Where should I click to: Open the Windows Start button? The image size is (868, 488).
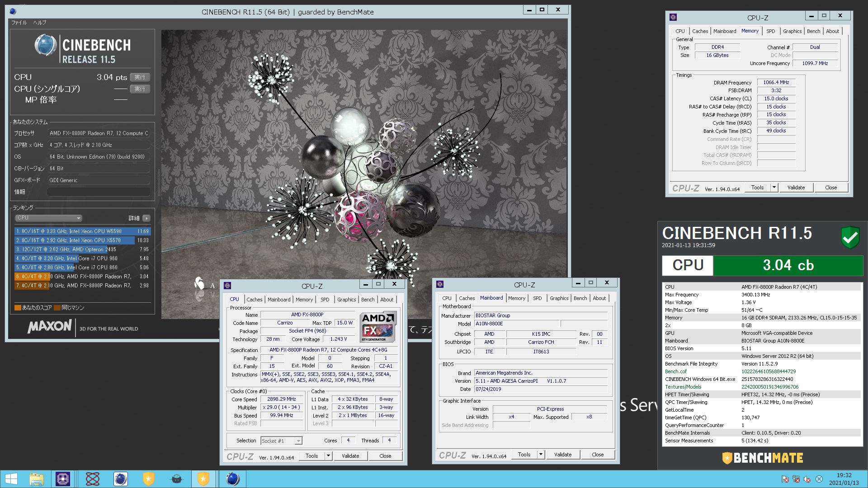click(10, 479)
